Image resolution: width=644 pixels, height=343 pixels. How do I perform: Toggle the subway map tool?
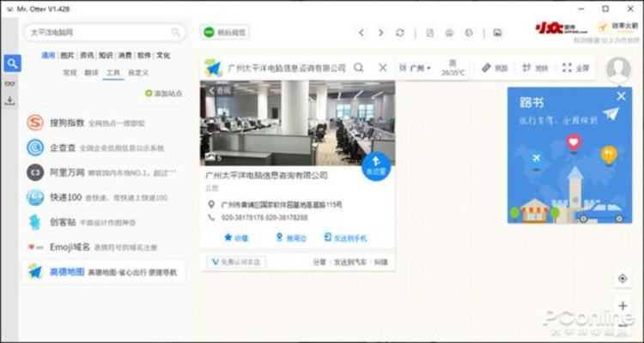coord(535,68)
